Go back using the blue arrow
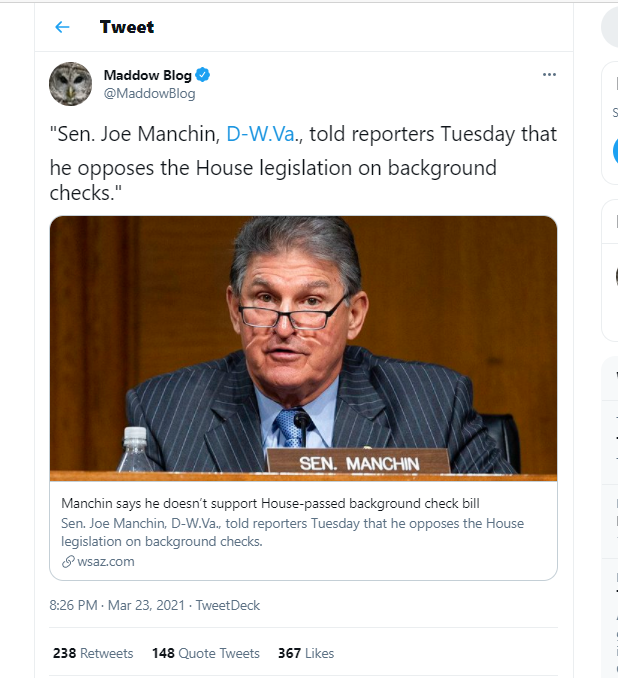Screen dimensions: 618x678 click(62, 27)
